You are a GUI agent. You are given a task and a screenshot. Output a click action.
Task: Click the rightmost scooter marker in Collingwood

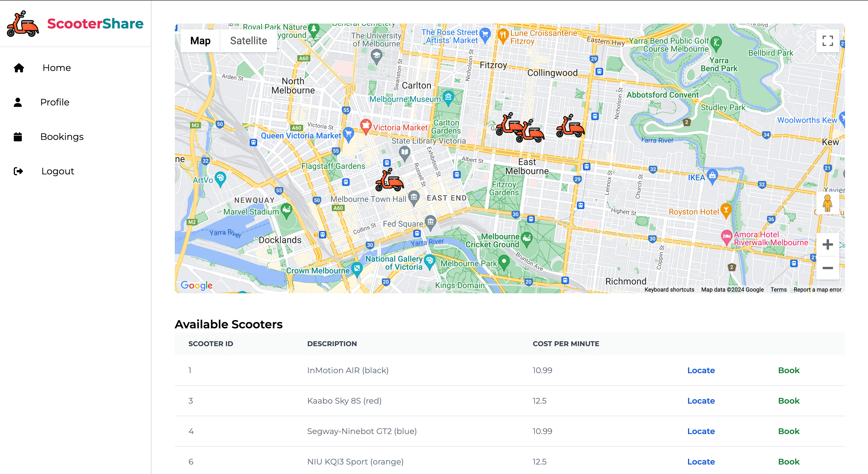coord(570,126)
